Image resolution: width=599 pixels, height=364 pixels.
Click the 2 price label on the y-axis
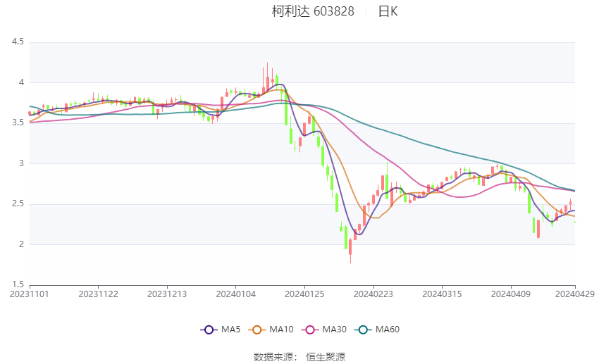[21, 244]
